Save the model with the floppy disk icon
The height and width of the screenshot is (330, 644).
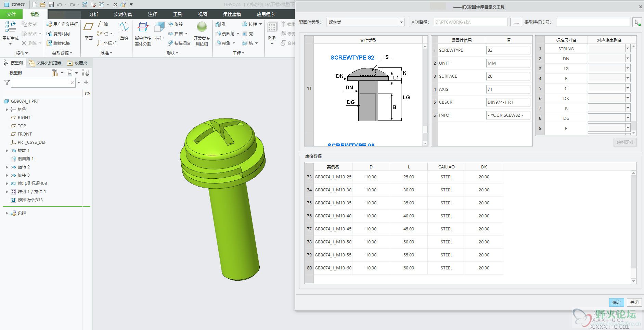pyautogui.click(x=51, y=4)
